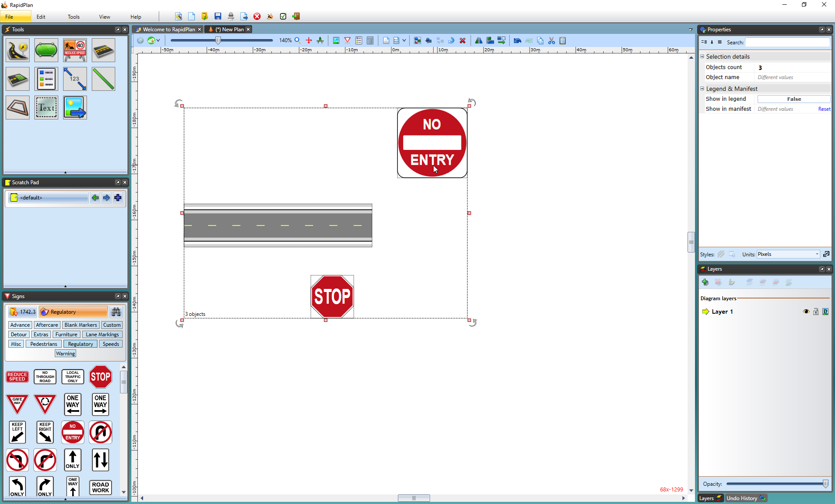Pin the Signs panel
The height and width of the screenshot is (504, 835).
(117, 296)
